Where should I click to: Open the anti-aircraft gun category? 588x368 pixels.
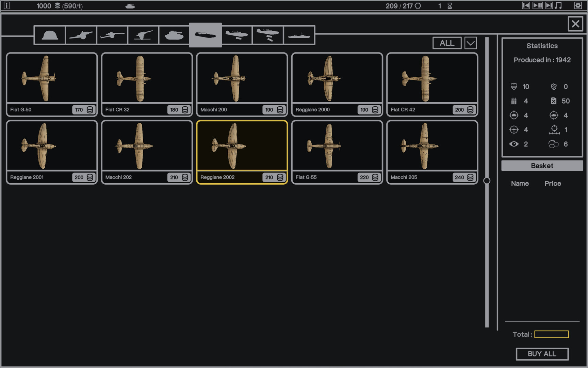(x=143, y=35)
